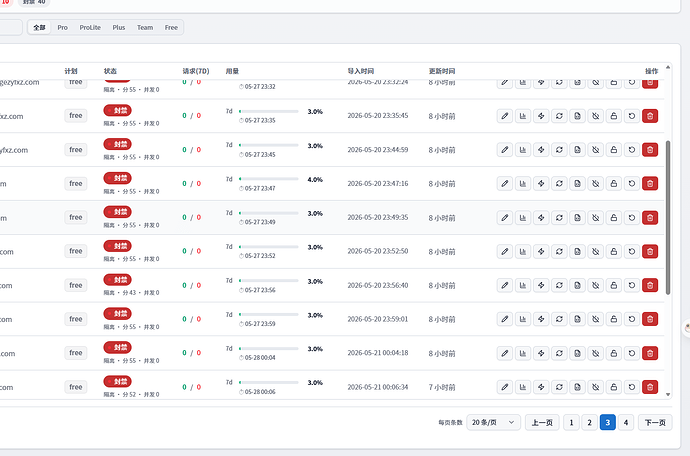Run lightning test on the 23:35:45 row
690x456 pixels.
tap(541, 116)
